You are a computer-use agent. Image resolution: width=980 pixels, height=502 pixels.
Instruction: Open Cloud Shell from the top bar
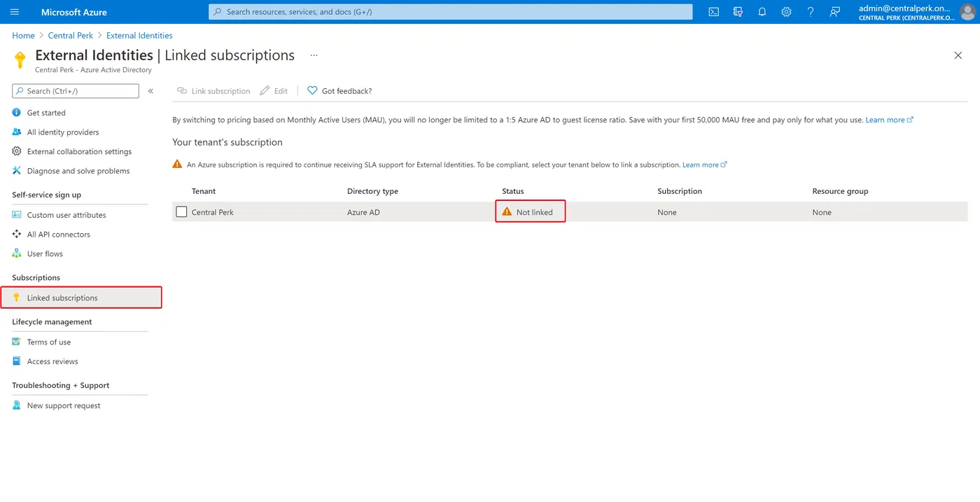713,12
